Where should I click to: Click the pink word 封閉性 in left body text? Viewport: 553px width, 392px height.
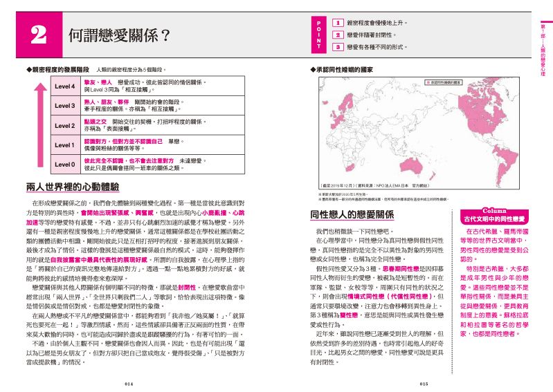coord(187,288)
